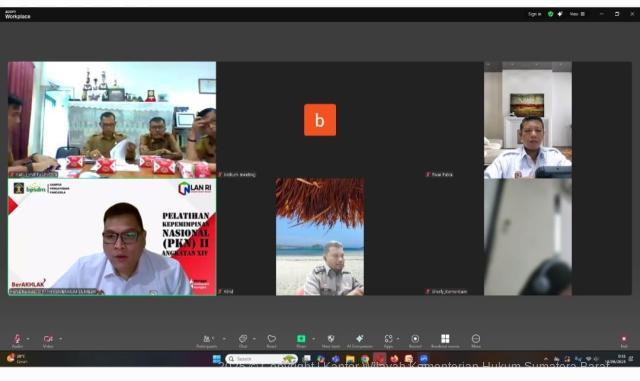This screenshot has height=381, width=640.
Task: Click the red End meeting button
Action: pos(624,339)
